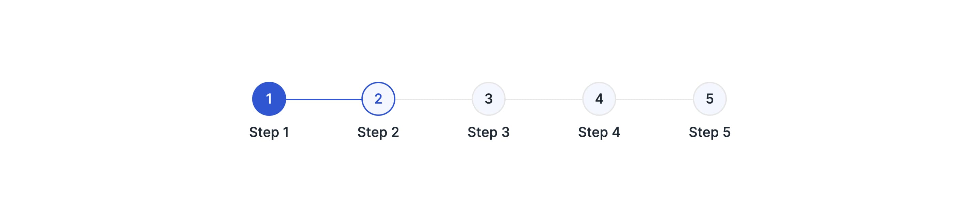This screenshot has width=980, height=215.
Task: Click the connector line between steps 4 and 5
Action: 654,99
